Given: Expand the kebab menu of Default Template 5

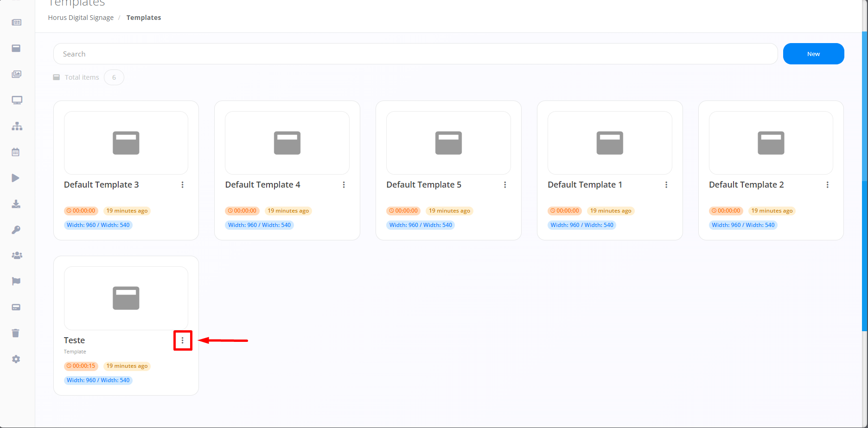Looking at the screenshot, I should (505, 185).
